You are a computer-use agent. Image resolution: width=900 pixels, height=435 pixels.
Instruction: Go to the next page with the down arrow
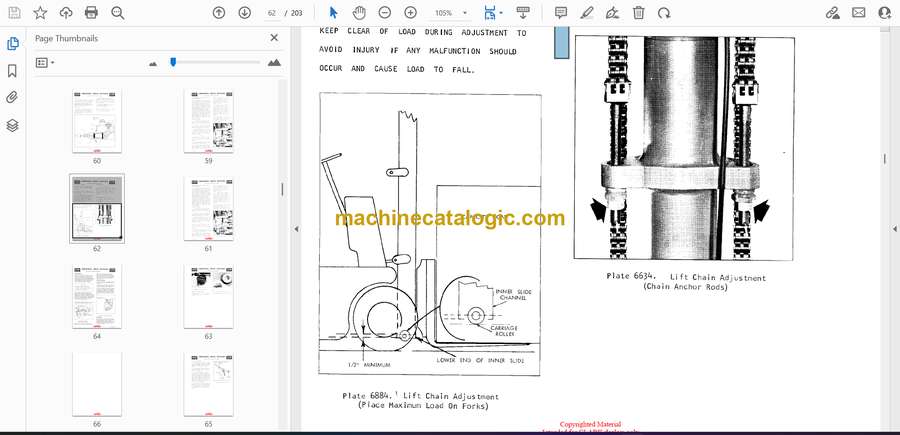pos(245,13)
